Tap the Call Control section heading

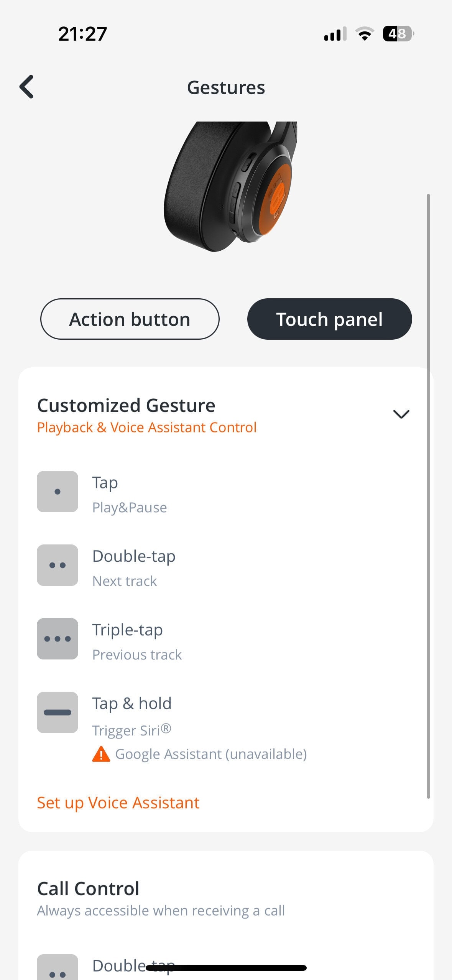88,888
